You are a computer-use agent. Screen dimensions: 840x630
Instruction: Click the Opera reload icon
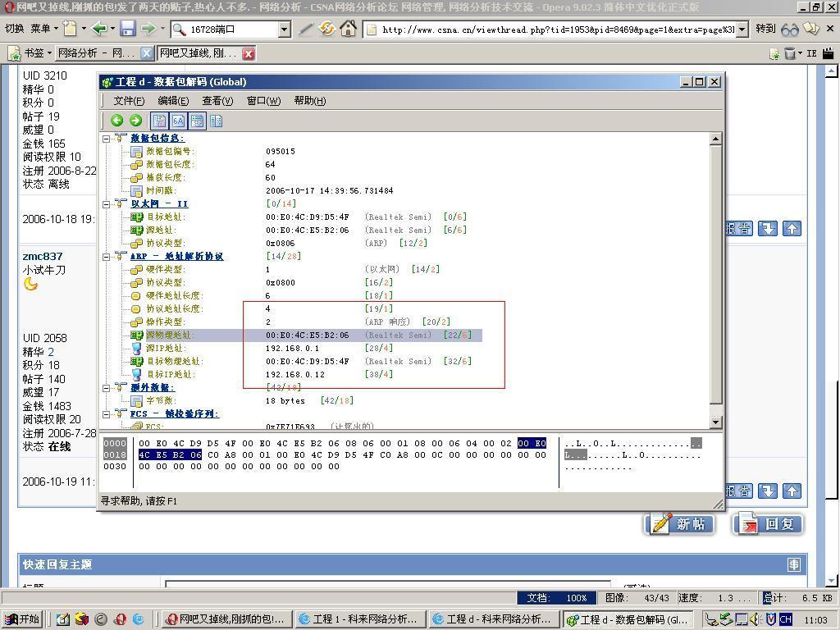tap(326, 30)
